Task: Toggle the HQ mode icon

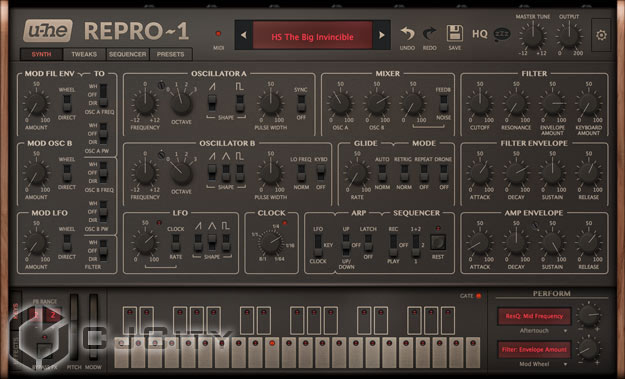Action: click(480, 34)
